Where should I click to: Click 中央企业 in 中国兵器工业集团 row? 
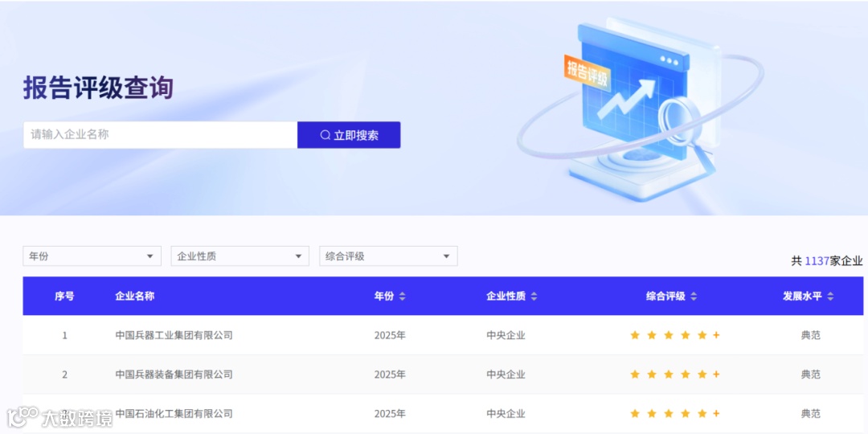pos(506,335)
